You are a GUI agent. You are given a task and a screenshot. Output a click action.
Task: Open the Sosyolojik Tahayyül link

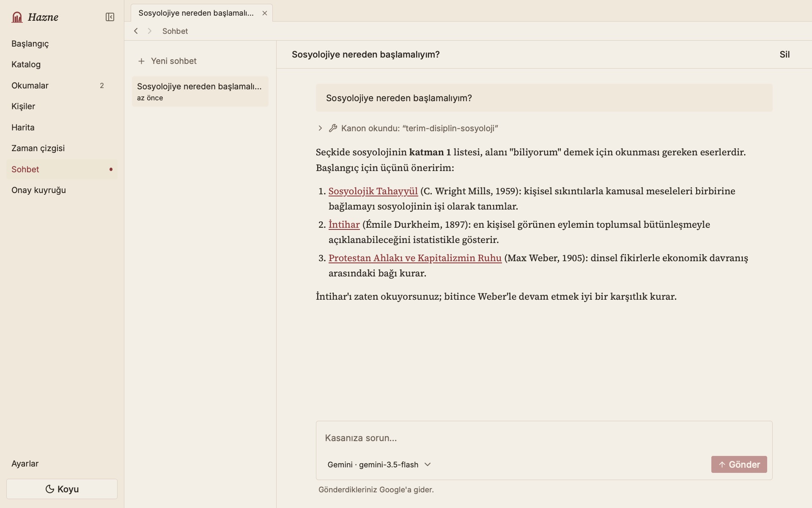[x=373, y=191]
